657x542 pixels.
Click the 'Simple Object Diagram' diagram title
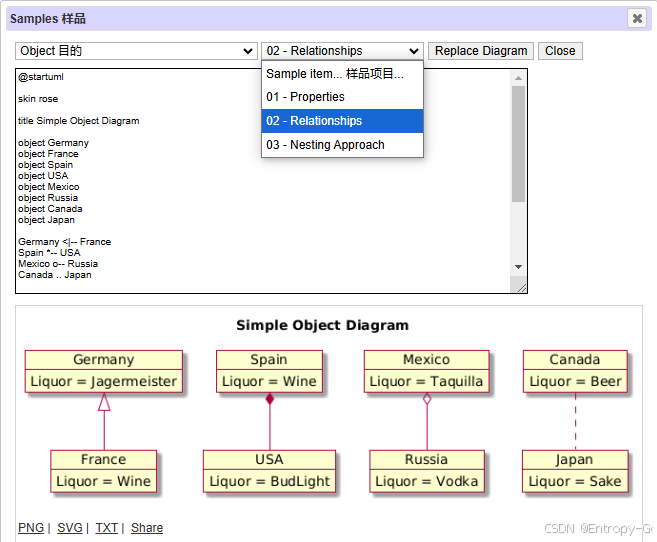(x=322, y=325)
